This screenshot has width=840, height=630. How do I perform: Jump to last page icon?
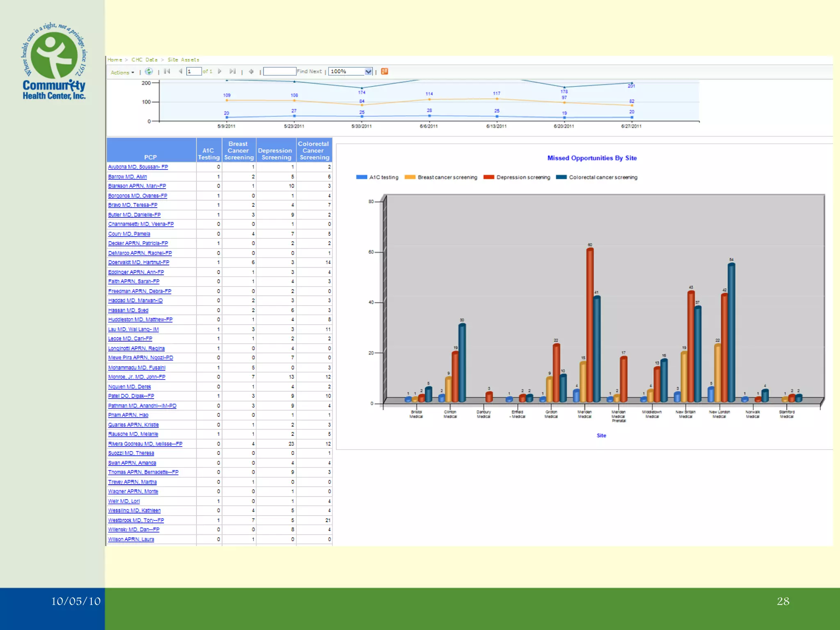pos(233,71)
